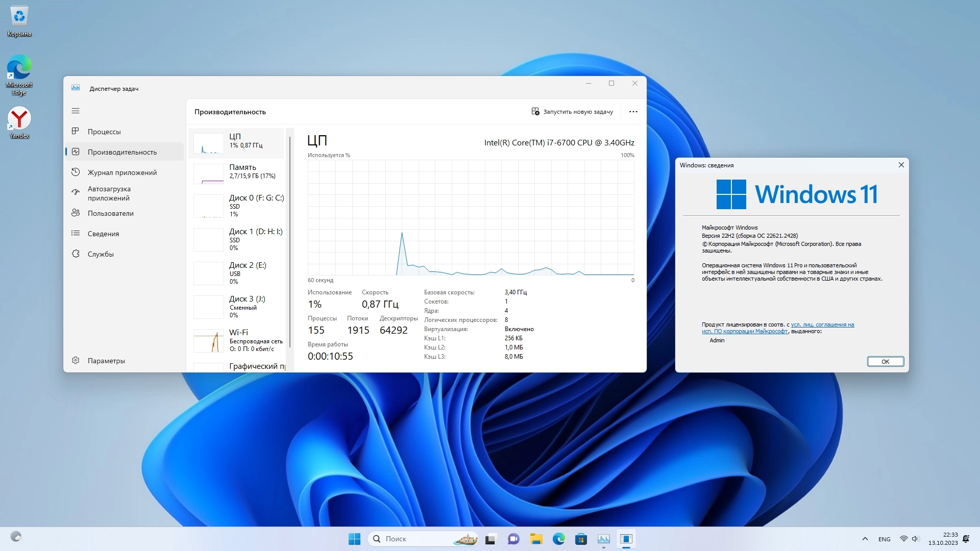Screen dimensions: 980x551
Task: Open the Users page in the sidebar
Action: point(110,213)
